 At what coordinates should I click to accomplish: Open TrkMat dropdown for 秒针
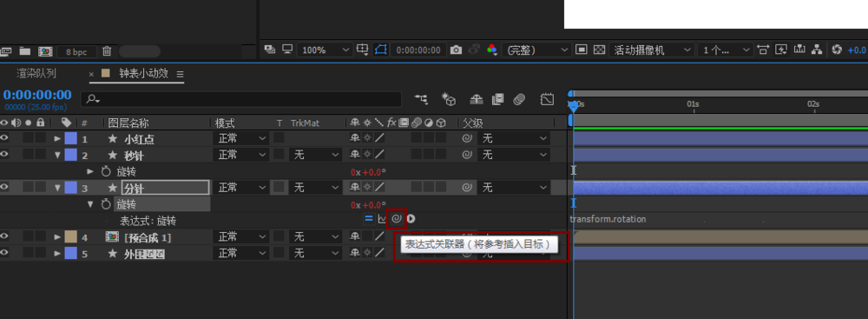click(x=314, y=155)
